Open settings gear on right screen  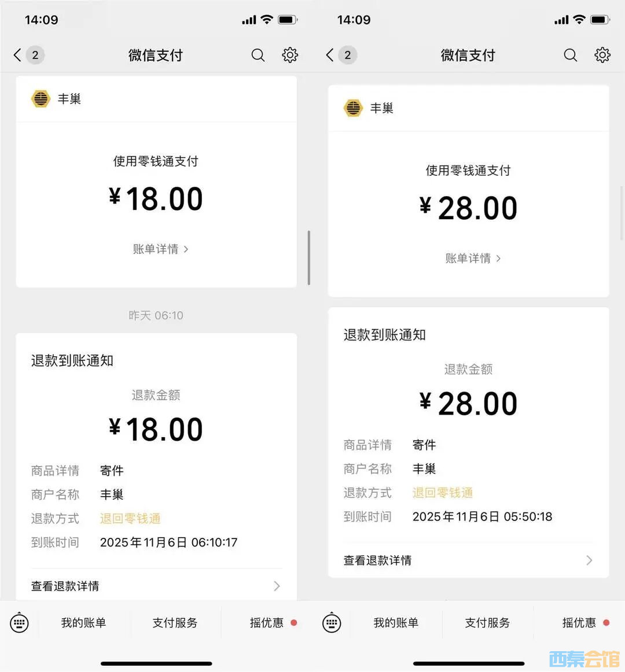click(x=602, y=55)
